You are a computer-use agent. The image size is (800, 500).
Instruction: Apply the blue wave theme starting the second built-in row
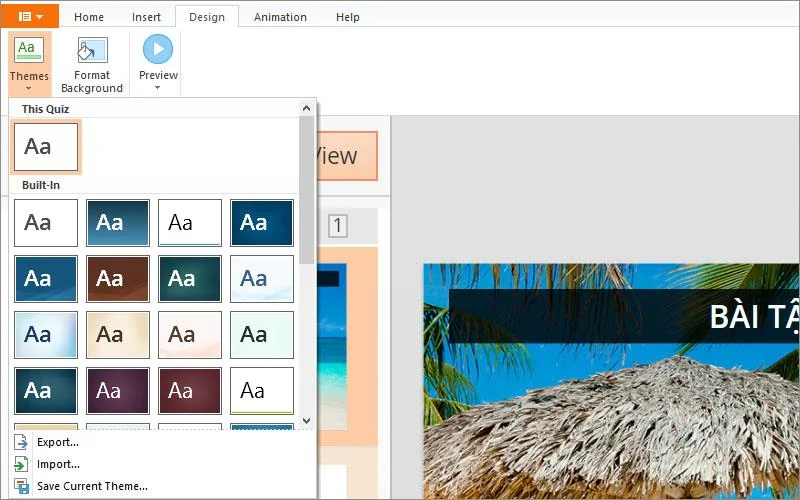[46, 279]
